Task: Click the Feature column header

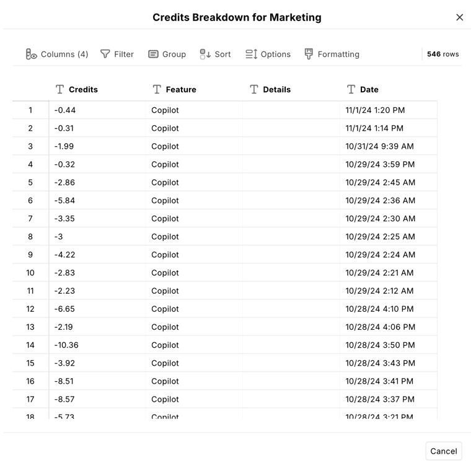Action: [x=194, y=89]
